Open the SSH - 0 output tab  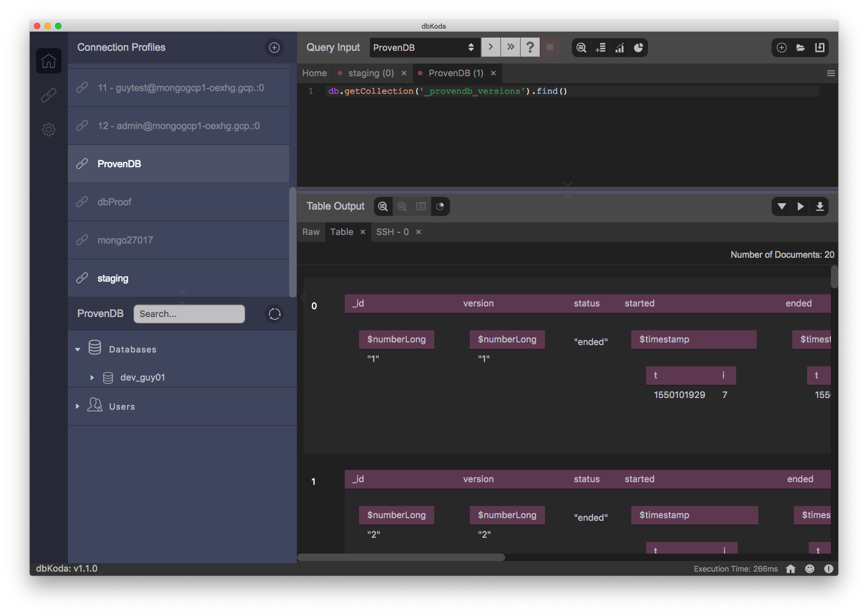[x=392, y=232]
